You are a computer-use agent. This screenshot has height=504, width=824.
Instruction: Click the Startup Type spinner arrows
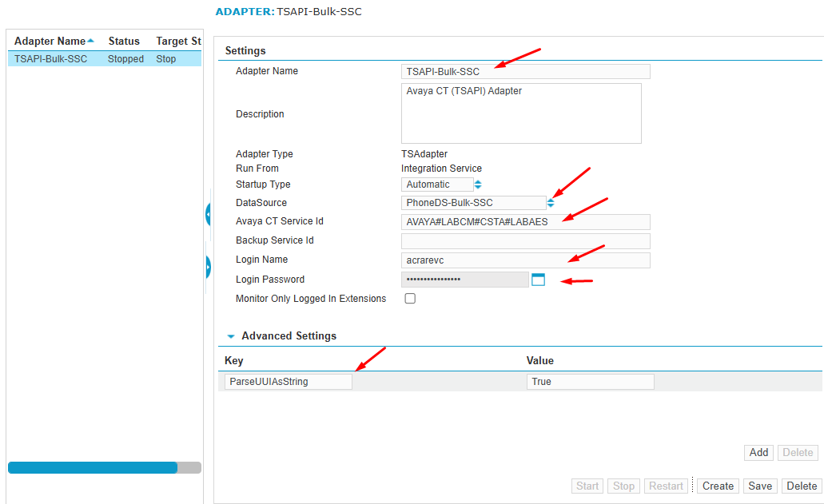click(478, 185)
